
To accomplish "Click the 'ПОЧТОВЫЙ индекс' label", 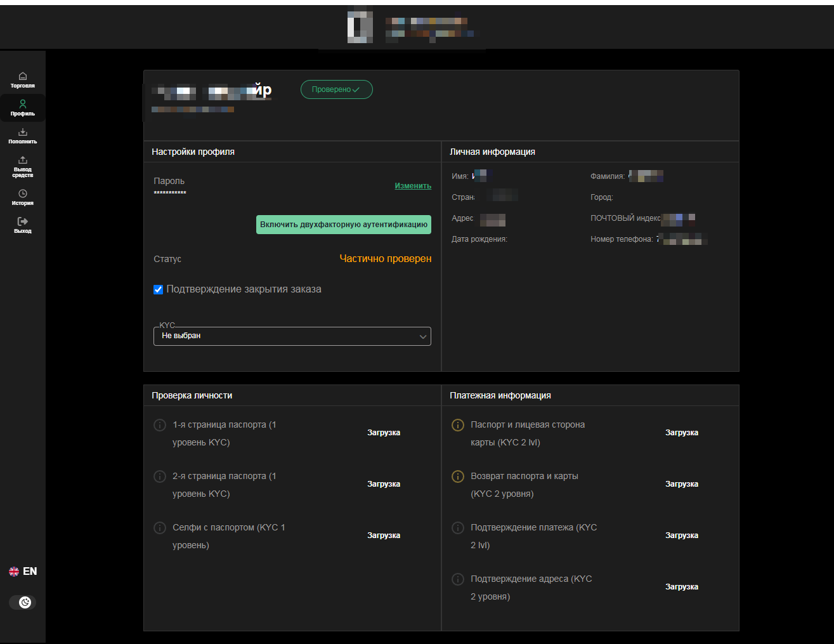I will point(625,218).
